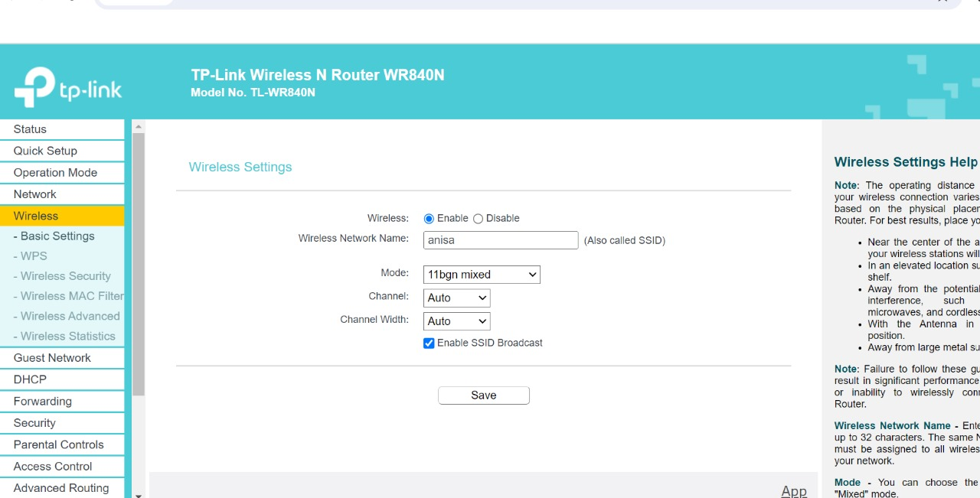Image resolution: width=980 pixels, height=498 pixels.
Task: Open Basic Settings submenu
Action: click(54, 236)
